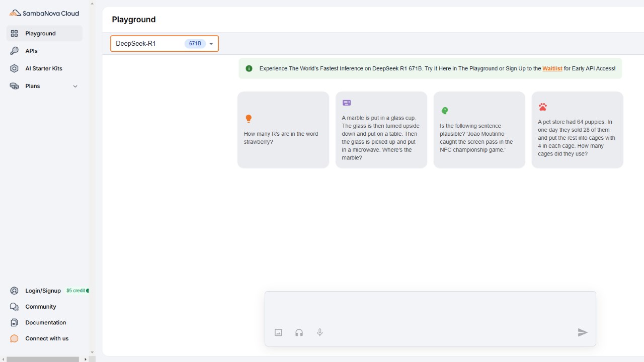Attach an image using the picture icon
The width and height of the screenshot is (644, 362).
[x=278, y=332]
